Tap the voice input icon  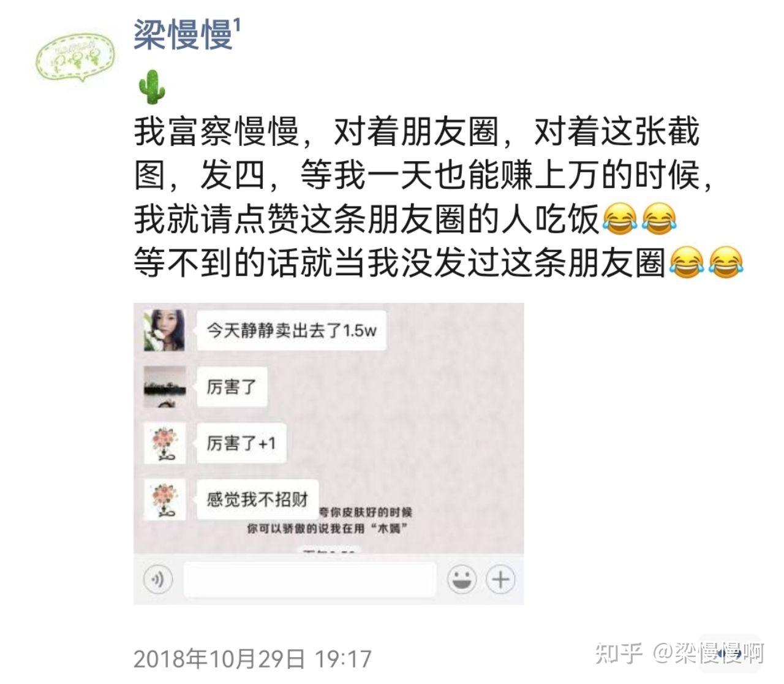point(158,579)
